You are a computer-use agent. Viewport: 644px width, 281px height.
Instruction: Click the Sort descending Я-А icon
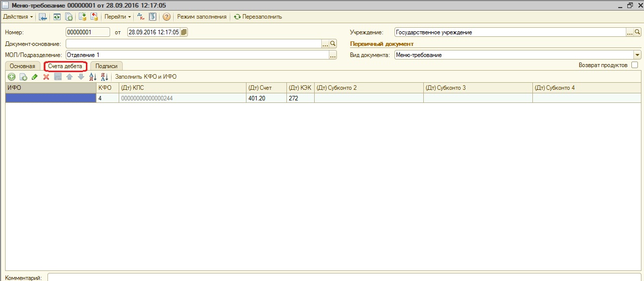tap(105, 77)
